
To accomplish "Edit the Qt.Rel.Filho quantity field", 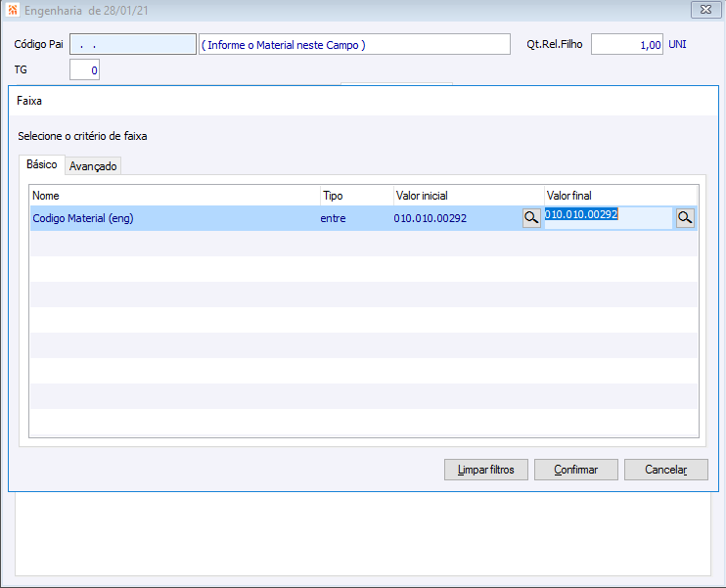I will [x=627, y=44].
